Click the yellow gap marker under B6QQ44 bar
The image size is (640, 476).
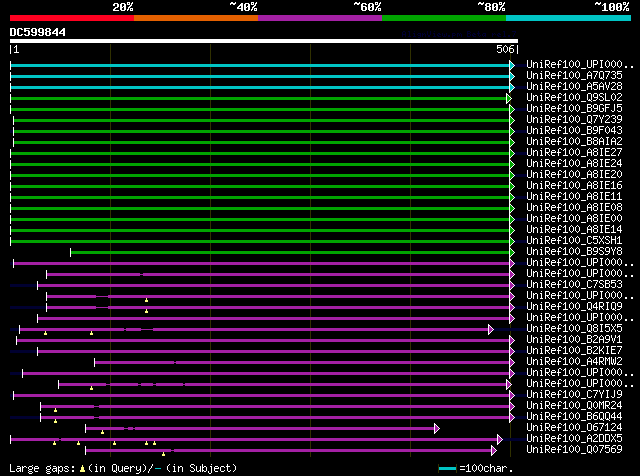[x=56, y=421]
